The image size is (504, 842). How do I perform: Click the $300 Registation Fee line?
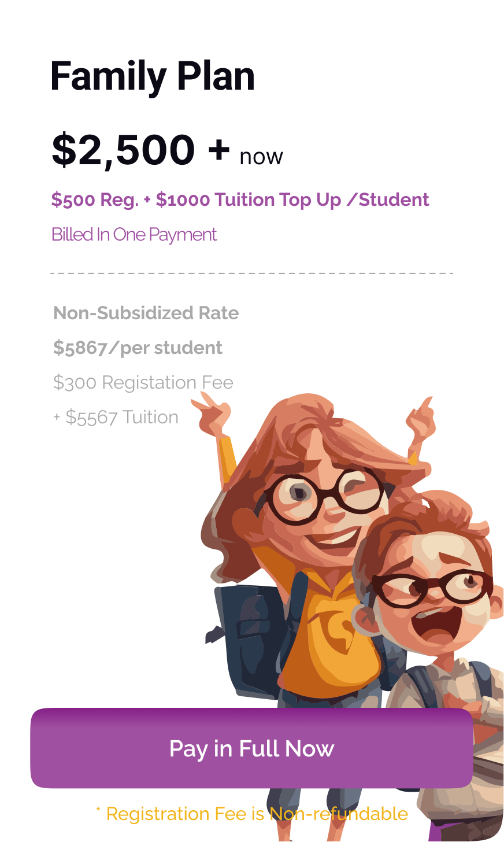(143, 383)
